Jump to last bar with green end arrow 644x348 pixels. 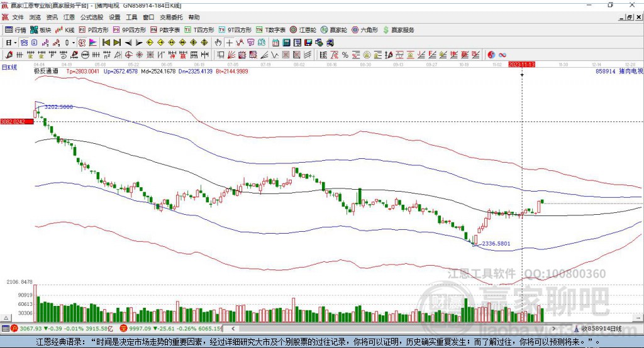117,43
